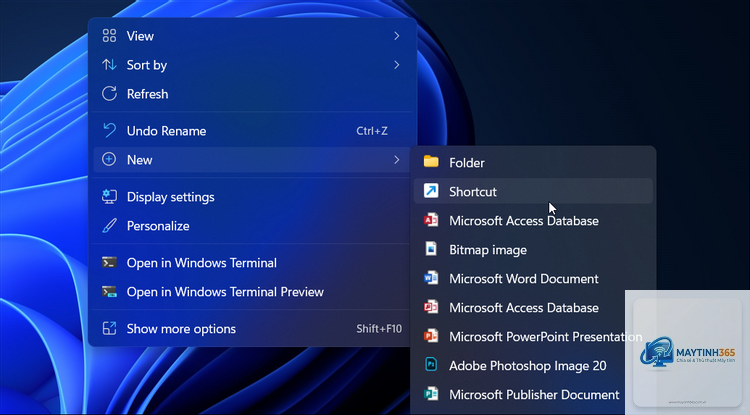Create a new Shortcut from submenu
This screenshot has width=750, height=415.
point(533,191)
